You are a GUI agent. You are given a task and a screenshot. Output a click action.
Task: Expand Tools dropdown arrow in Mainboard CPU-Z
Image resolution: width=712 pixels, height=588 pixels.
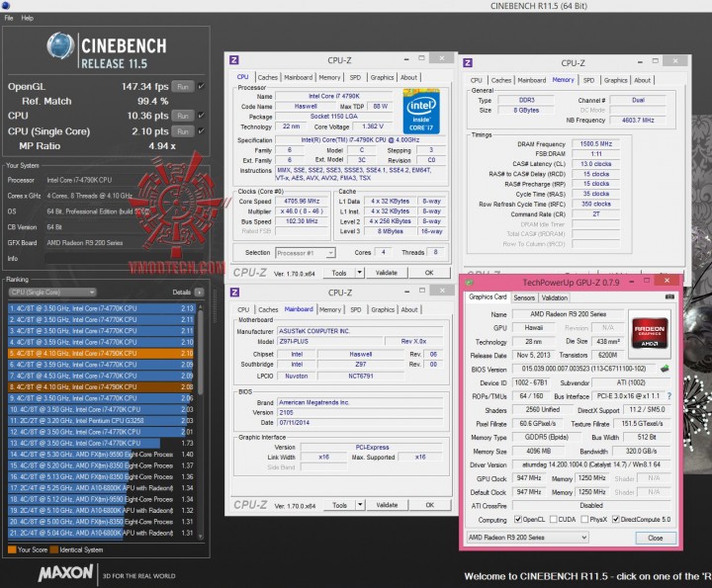point(360,505)
